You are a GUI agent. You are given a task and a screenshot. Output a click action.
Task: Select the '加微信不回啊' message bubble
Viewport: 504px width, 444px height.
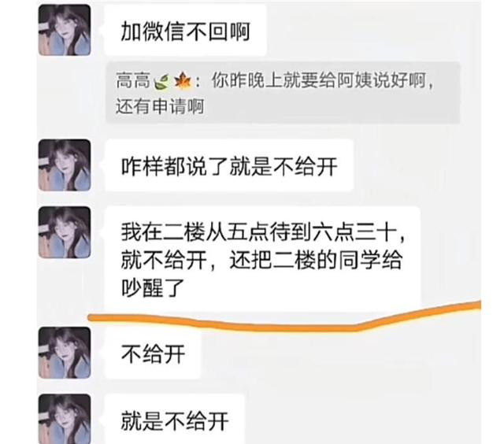click(x=186, y=31)
